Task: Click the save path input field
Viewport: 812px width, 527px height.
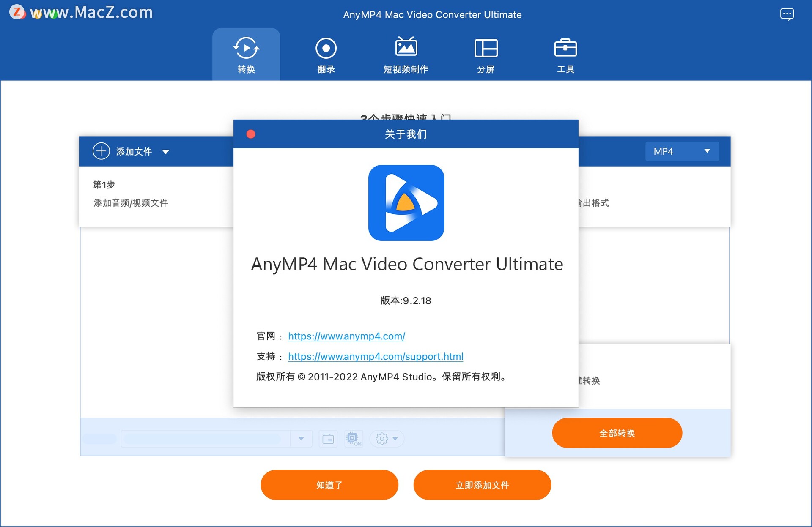Action: 206,439
